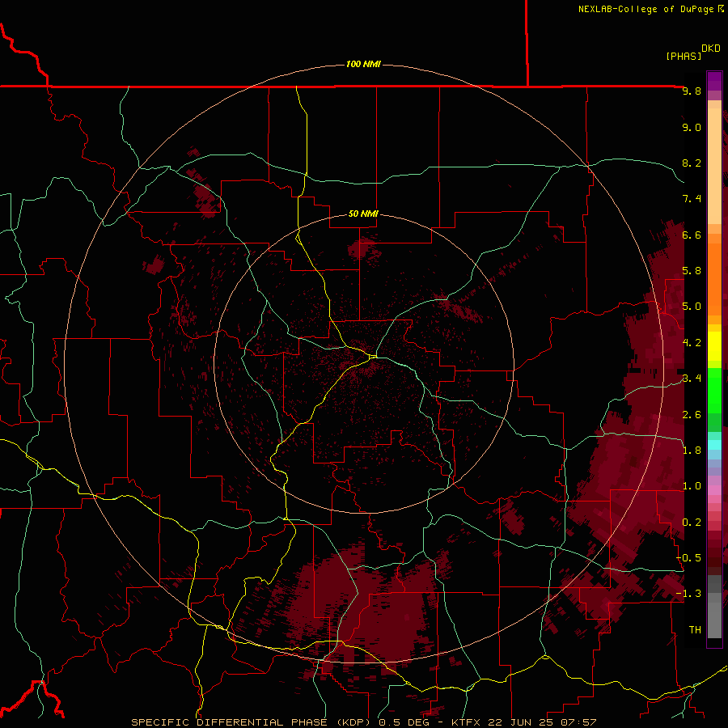Click the legend value '5.0'

(692, 307)
